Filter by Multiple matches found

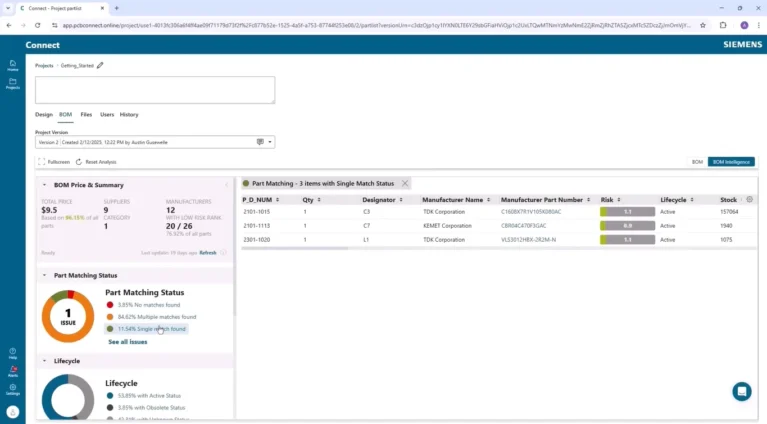(x=151, y=317)
